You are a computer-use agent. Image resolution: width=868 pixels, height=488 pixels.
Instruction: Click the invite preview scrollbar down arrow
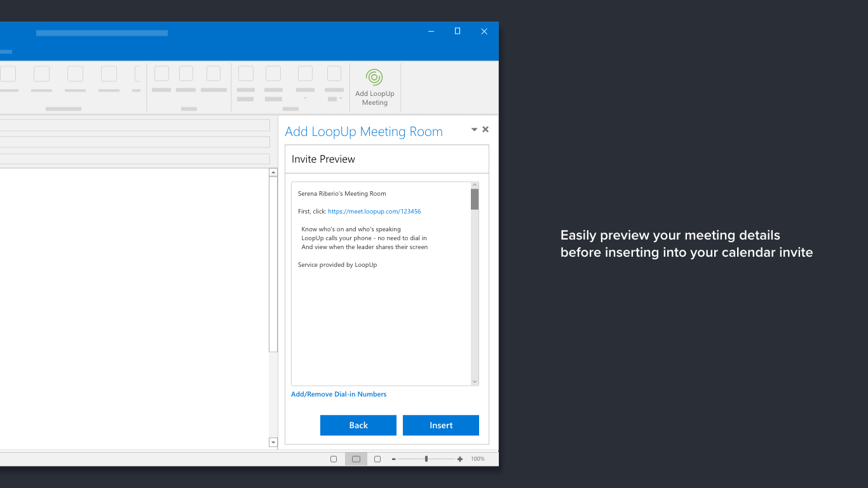(475, 381)
